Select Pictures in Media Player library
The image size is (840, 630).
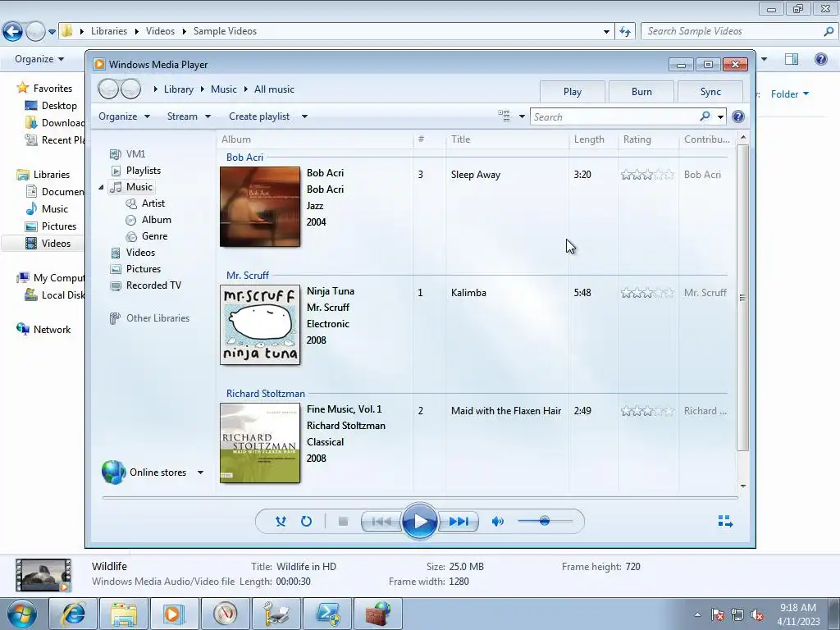click(135, 269)
